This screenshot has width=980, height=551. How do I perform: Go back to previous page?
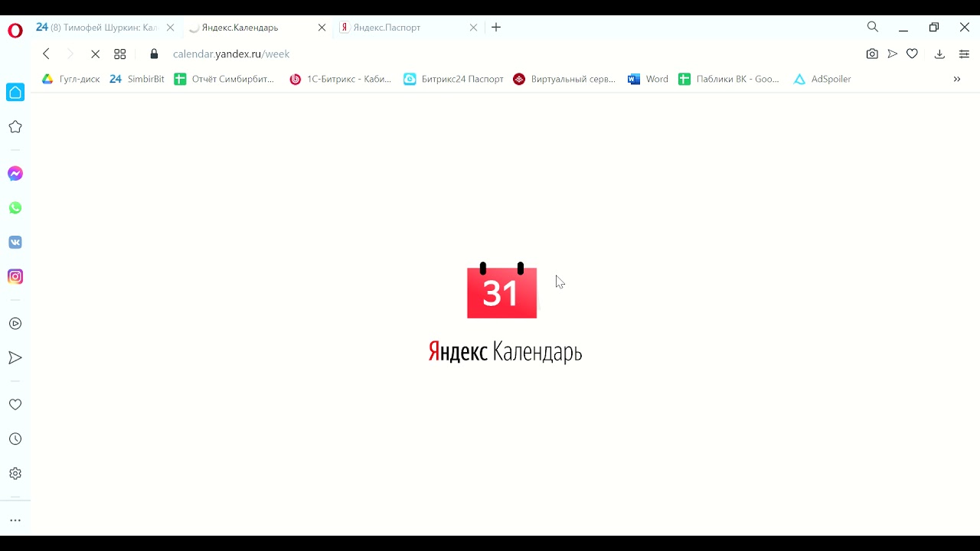pyautogui.click(x=47, y=54)
